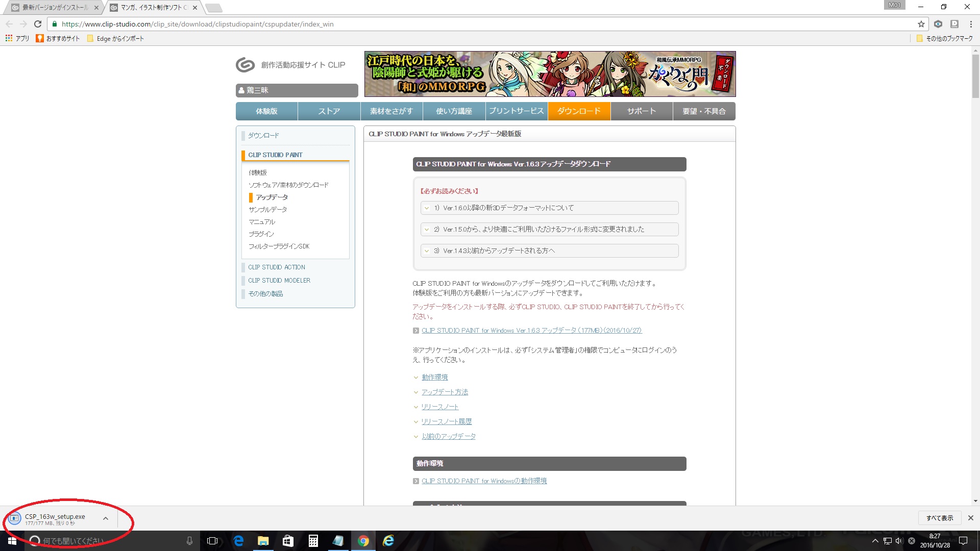Click the extension icon left of Chrome menu
980x551 pixels.
tap(954, 24)
